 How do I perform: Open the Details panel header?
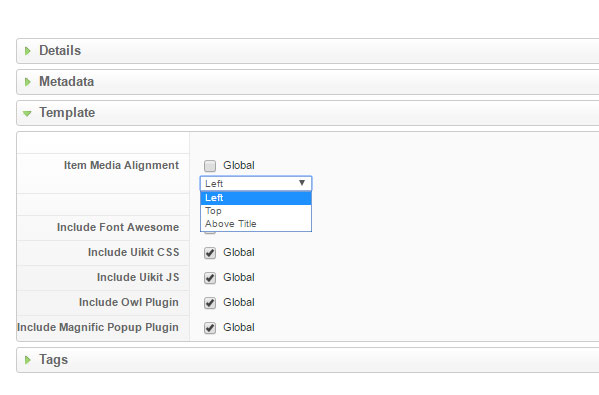click(x=308, y=51)
